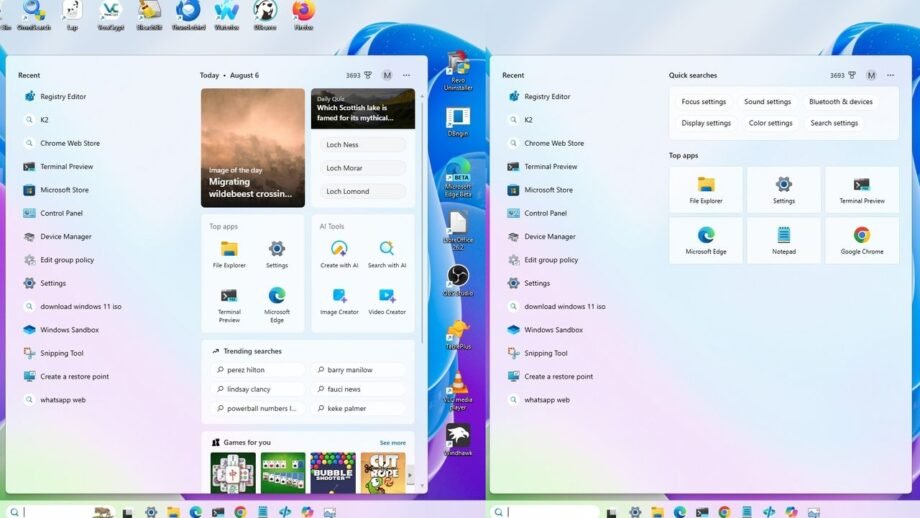Screen dimensions: 920x518
Task: Click Sound settings quick search
Action: (x=767, y=101)
